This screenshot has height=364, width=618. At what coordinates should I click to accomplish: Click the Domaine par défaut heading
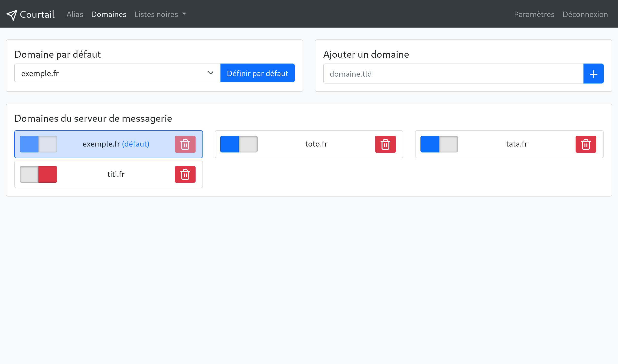(x=57, y=54)
